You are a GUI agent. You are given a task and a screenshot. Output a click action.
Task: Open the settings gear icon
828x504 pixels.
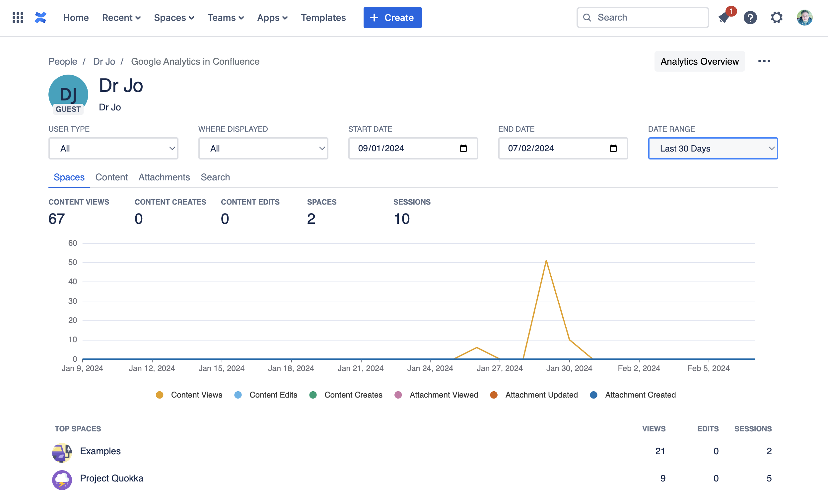pos(776,18)
